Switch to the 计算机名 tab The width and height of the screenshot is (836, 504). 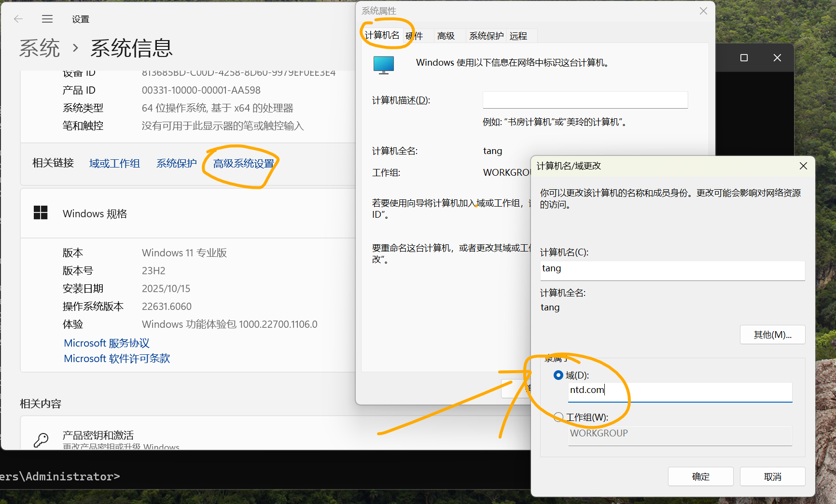(382, 35)
